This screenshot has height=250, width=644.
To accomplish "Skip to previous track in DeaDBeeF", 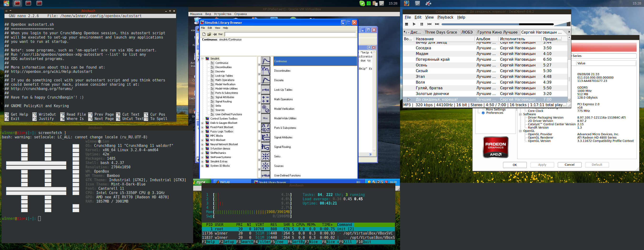I will [x=429, y=24].
